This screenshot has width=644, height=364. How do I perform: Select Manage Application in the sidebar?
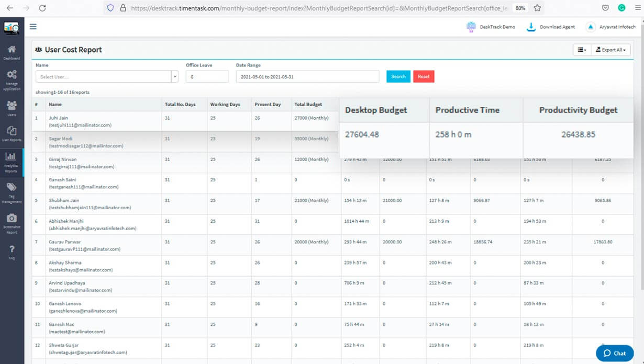[12, 77]
